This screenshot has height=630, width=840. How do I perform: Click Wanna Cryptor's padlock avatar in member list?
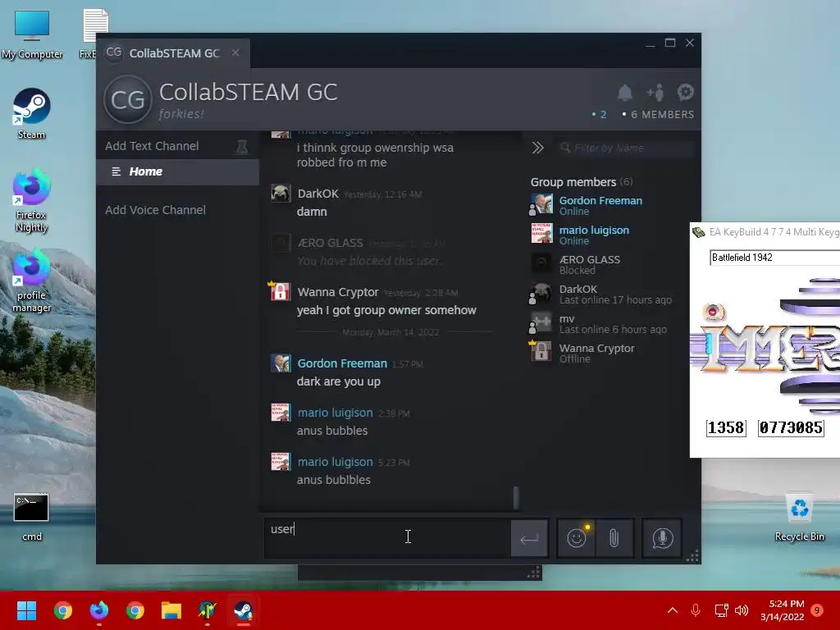[541, 352]
